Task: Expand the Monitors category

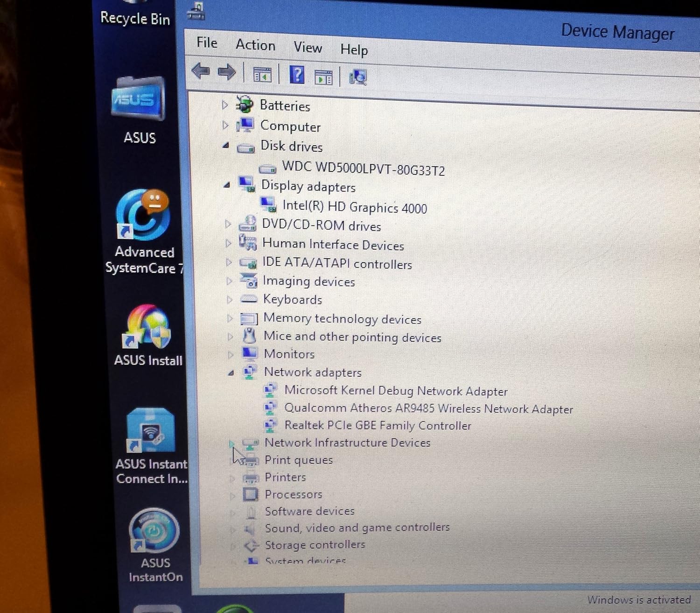Action: [231, 354]
